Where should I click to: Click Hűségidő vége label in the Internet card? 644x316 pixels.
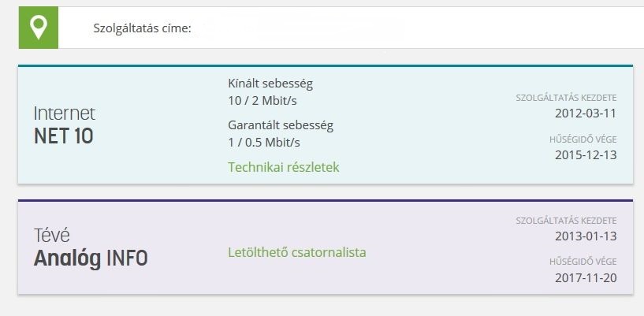[583, 139]
